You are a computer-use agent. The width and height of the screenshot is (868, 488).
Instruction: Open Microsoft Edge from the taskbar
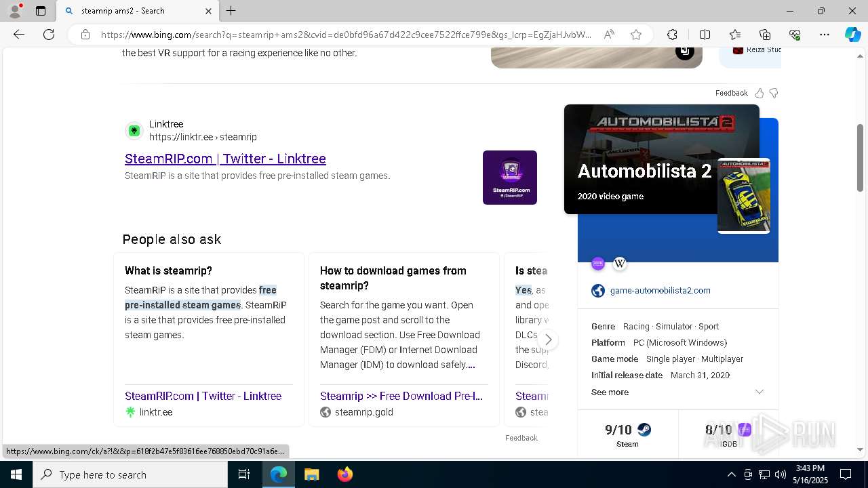279,474
